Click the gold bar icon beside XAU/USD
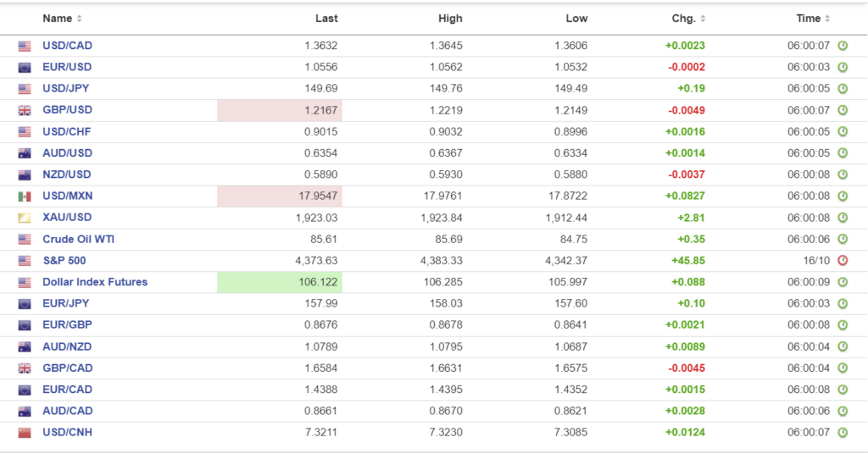Image resolution: width=868 pixels, height=454 pixels. pos(25,218)
